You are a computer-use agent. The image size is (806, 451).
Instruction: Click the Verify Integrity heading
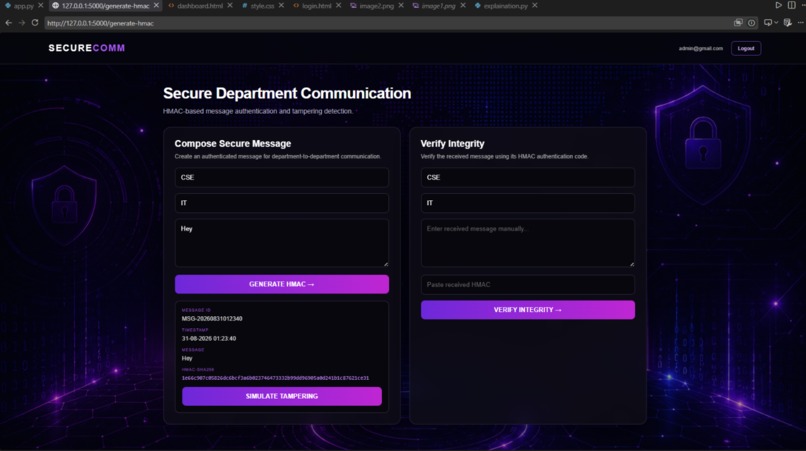click(452, 143)
